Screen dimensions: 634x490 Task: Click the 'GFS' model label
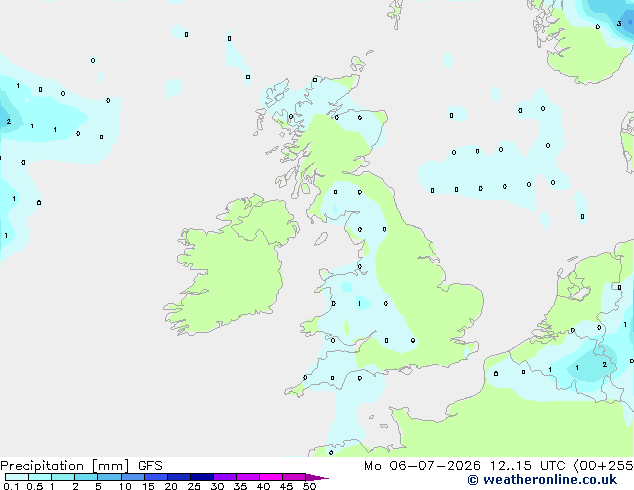(150, 466)
